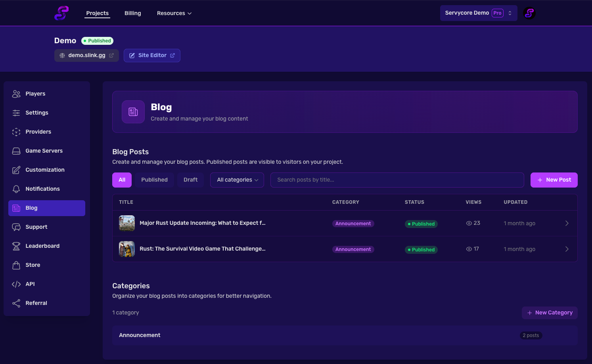Click the Store bag icon
This screenshot has width=592, height=364.
pyautogui.click(x=16, y=265)
